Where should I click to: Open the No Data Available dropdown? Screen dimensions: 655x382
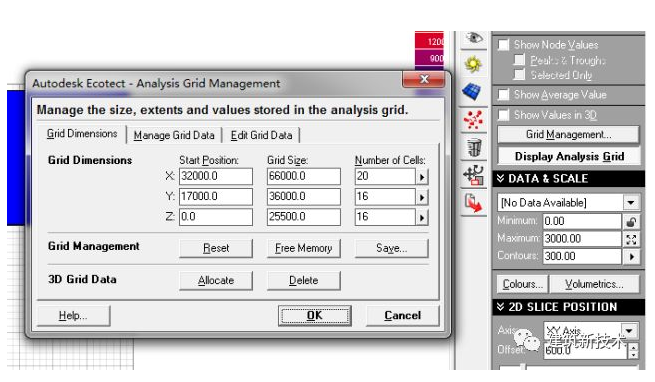[x=630, y=203]
